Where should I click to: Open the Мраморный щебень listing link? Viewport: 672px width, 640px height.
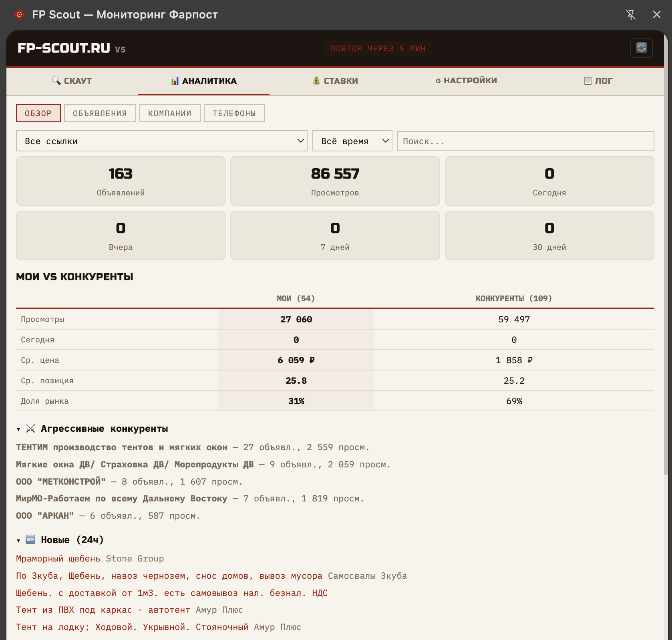tap(58, 559)
